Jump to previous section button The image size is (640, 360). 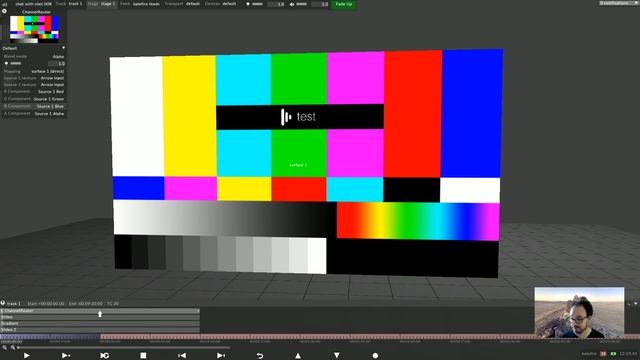point(182,356)
